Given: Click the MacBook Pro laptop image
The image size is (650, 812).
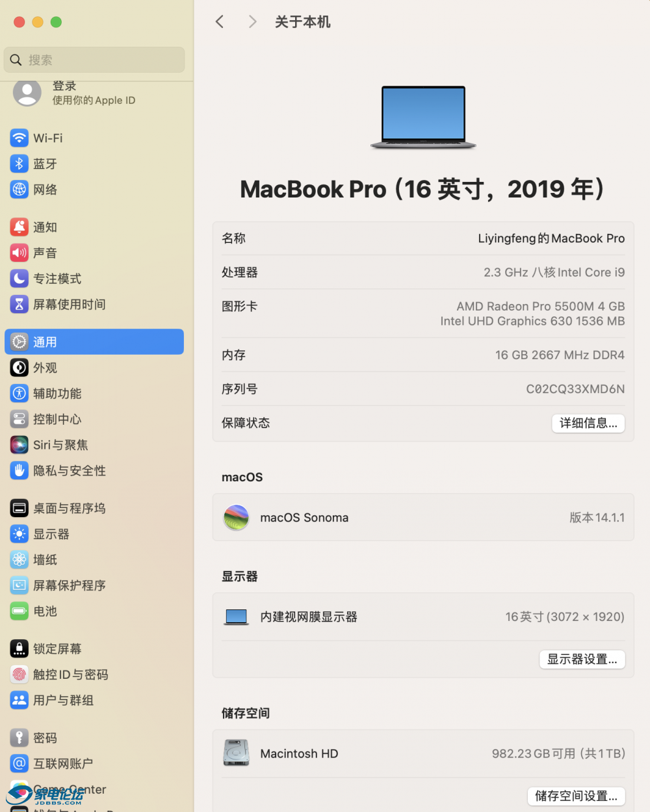Looking at the screenshot, I should [x=423, y=118].
